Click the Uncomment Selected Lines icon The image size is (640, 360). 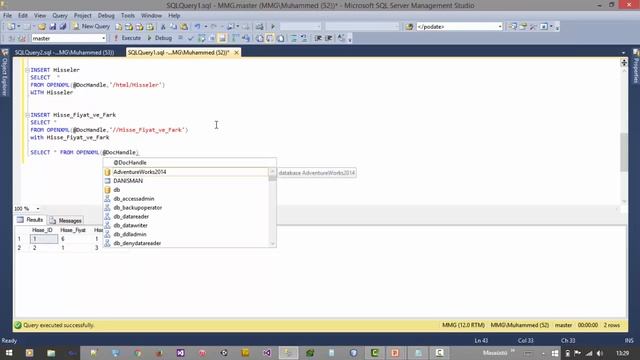[x=304, y=38]
